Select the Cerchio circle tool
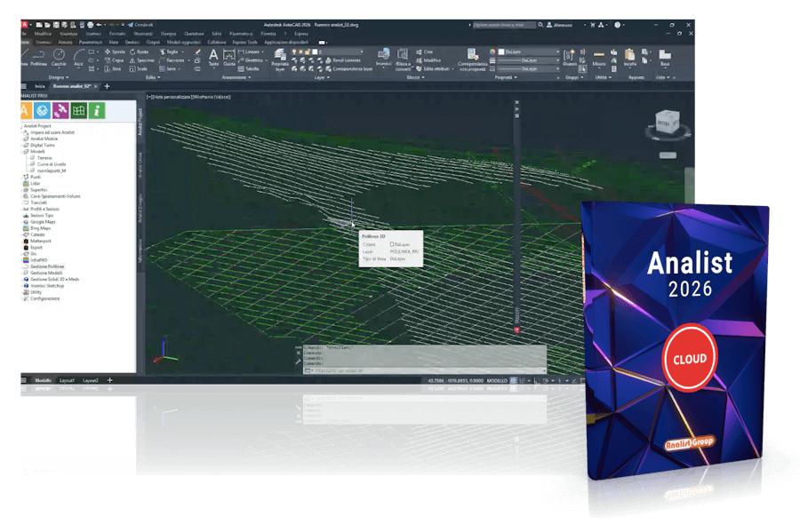The height and width of the screenshot is (532, 800). click(59, 60)
